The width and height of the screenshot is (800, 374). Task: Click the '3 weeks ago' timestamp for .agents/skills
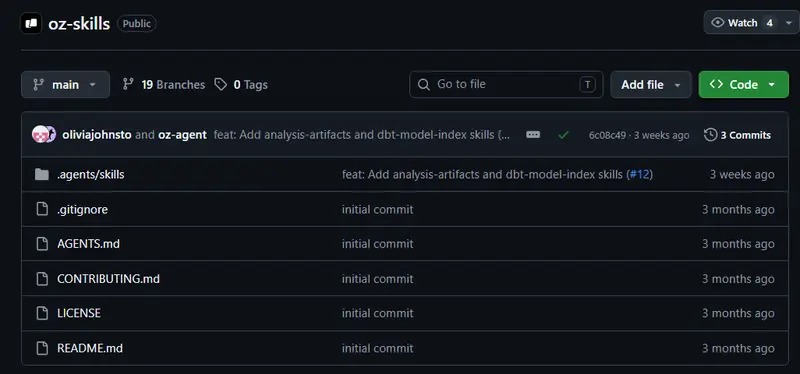click(742, 174)
